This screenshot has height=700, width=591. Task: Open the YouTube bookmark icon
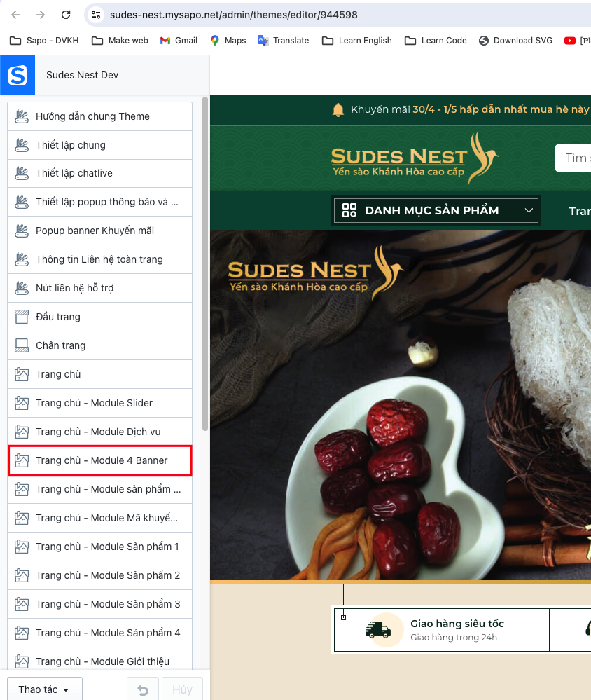click(x=569, y=41)
